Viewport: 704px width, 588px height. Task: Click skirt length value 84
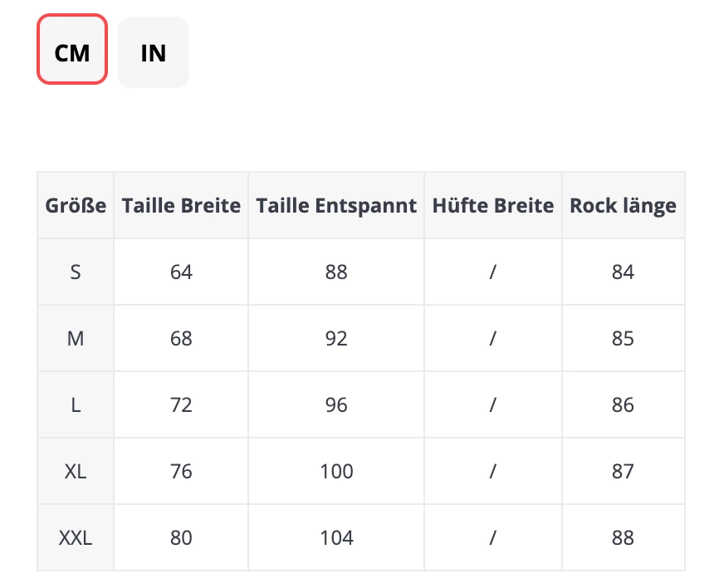pyautogui.click(x=623, y=272)
